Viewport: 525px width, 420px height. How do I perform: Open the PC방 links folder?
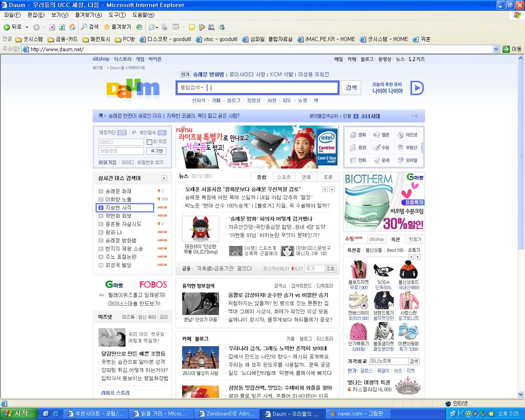pos(125,39)
